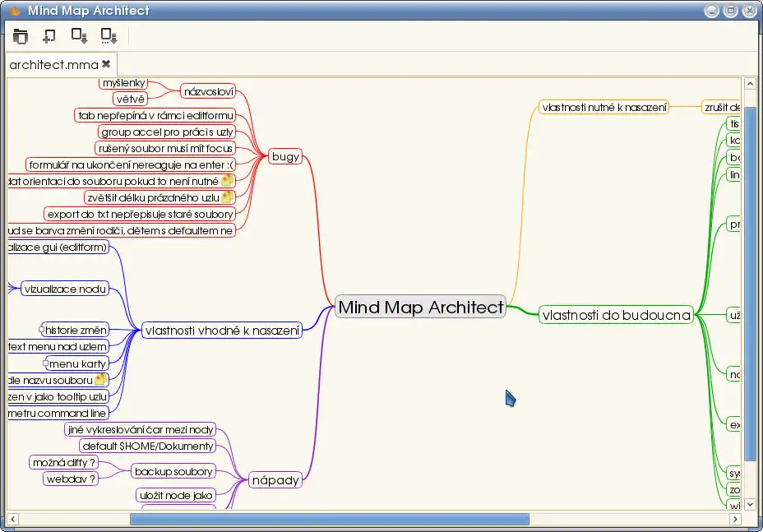Select 'export do txt nepřepisuje staré soubory'

click(140, 214)
